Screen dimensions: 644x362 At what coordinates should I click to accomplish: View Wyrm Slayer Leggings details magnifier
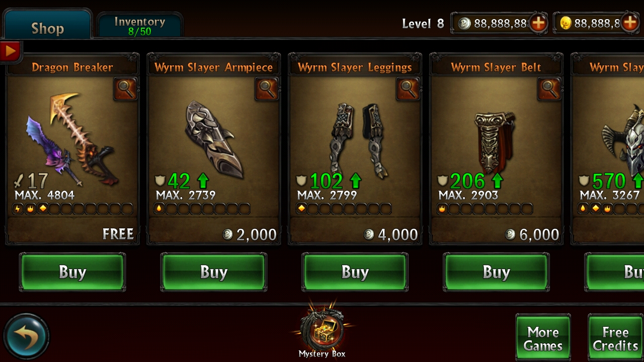pos(408,89)
